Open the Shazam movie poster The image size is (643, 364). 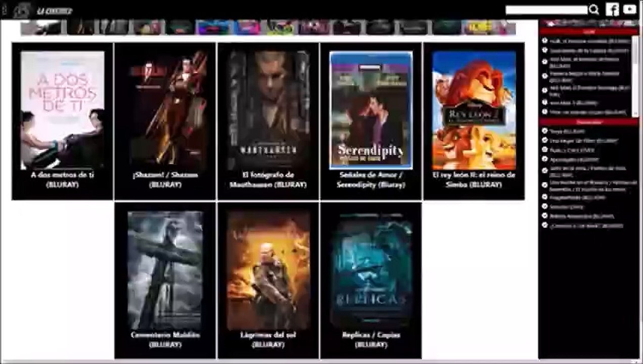(165, 110)
